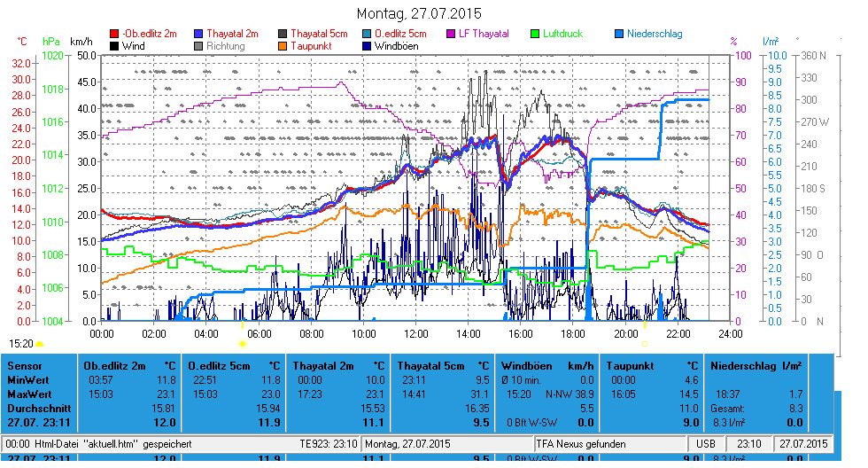
Task: Click the TE923: 23:10 status entry
Action: (329, 444)
